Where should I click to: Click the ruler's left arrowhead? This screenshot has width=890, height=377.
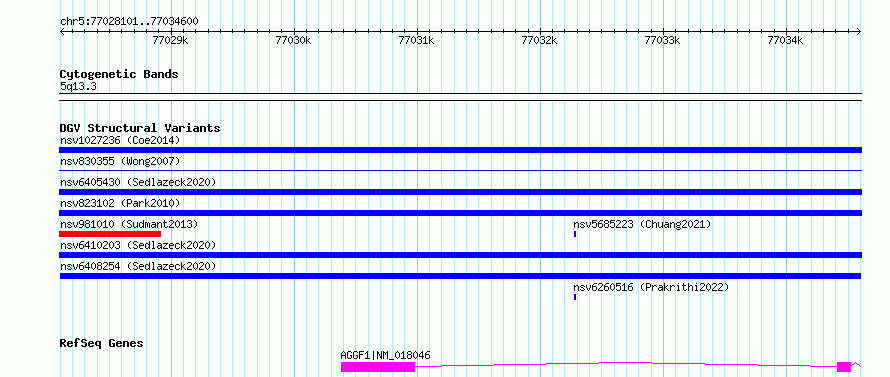[x=62, y=32]
